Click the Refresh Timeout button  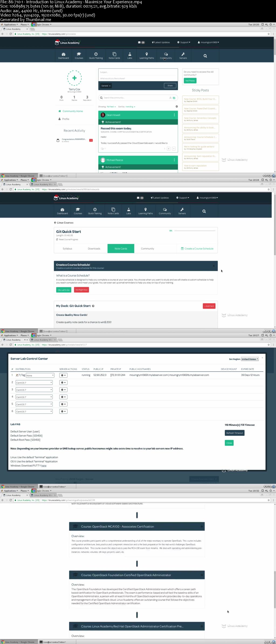click(234, 433)
